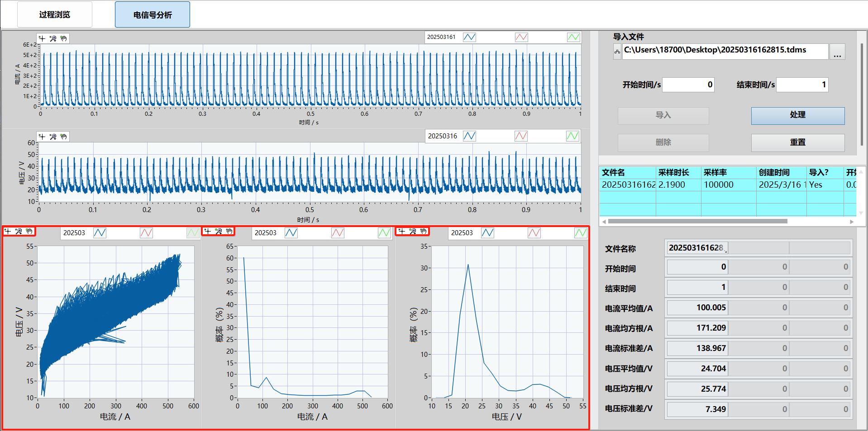Click the blue plot icon in the scatter graph legend
The image size is (868, 431).
(x=100, y=232)
